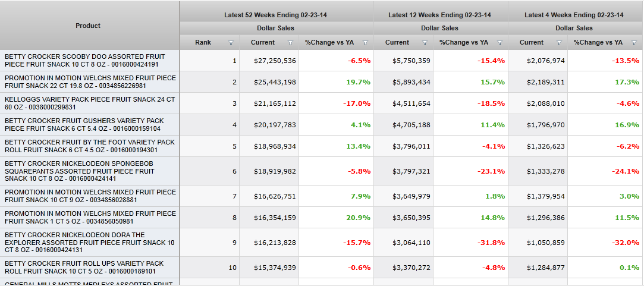Image resolution: width=644 pixels, height=286 pixels.
Task: Click Dollar Sales header under Latest 12 Weeks
Action: point(439,28)
